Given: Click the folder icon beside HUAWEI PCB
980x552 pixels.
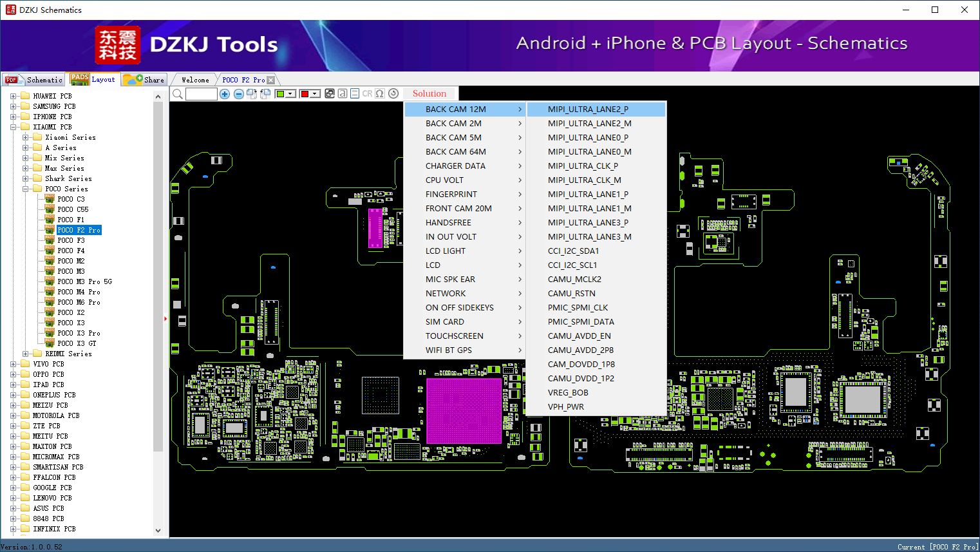Looking at the screenshot, I should click(x=25, y=96).
